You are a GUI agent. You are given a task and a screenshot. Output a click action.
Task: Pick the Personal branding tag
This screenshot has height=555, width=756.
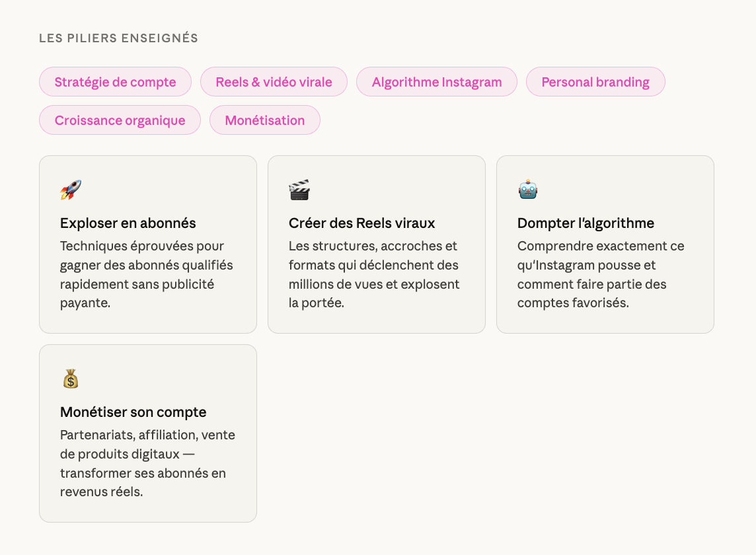pyautogui.click(x=595, y=82)
